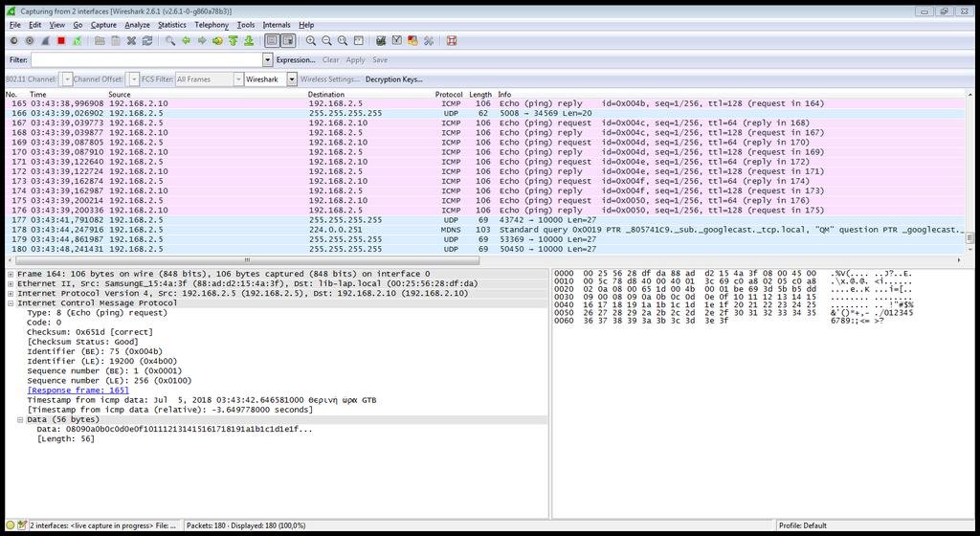The width and height of the screenshot is (980, 536).
Task: Click the filter Clear button
Action: [x=330, y=60]
